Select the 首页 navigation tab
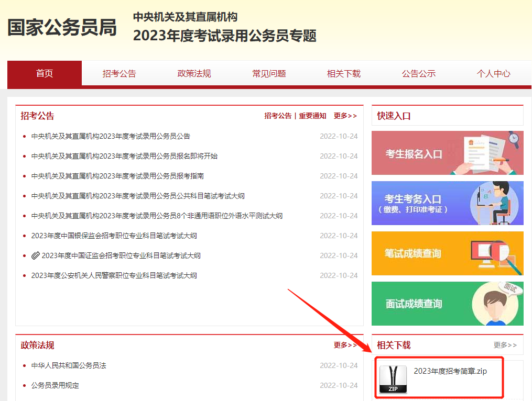 click(x=45, y=73)
